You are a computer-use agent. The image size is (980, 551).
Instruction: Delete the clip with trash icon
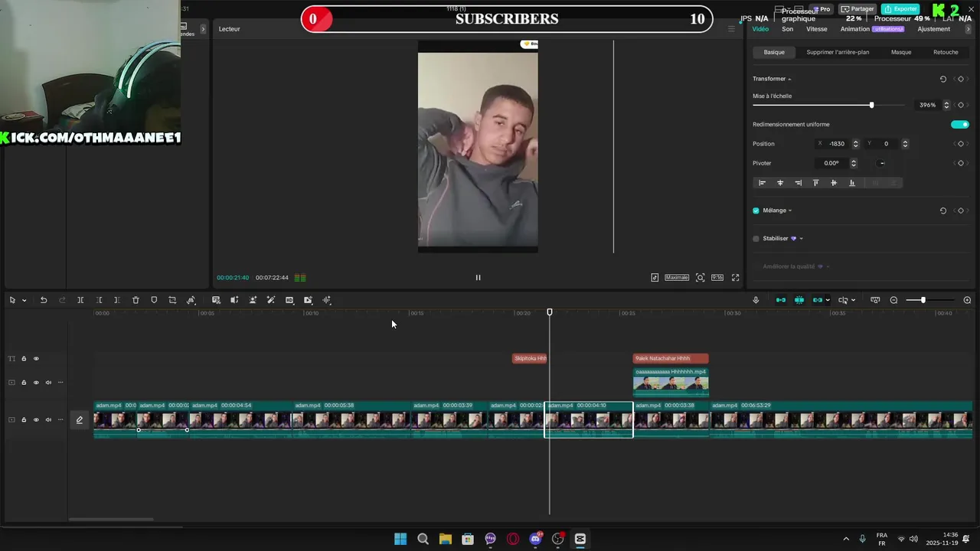click(x=136, y=300)
